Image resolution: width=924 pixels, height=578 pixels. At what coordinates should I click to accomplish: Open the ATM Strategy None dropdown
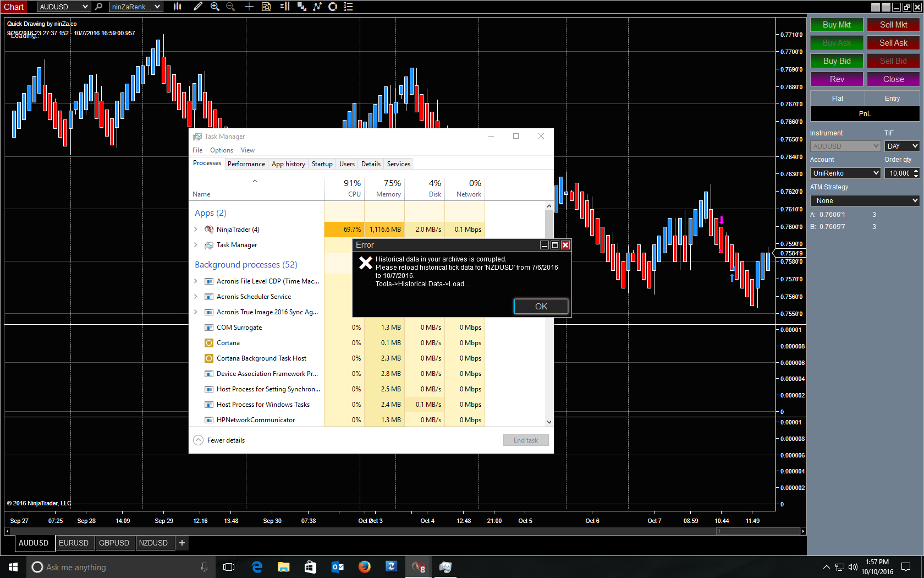coord(865,201)
